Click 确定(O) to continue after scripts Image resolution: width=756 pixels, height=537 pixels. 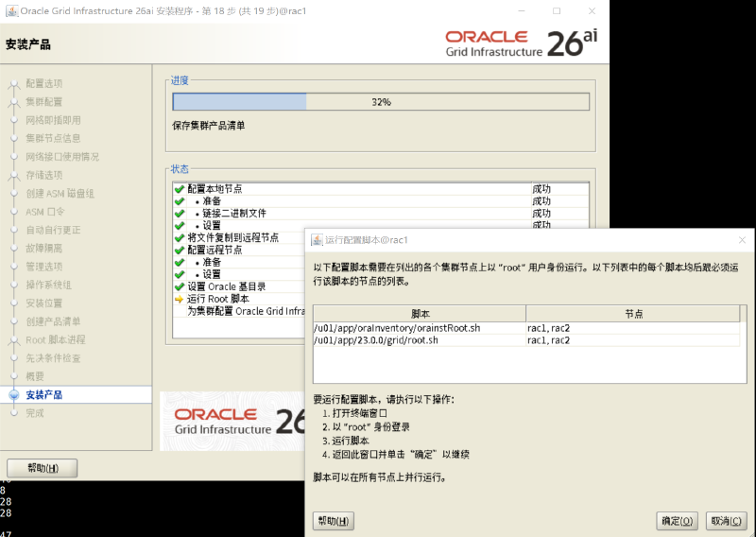point(677,521)
